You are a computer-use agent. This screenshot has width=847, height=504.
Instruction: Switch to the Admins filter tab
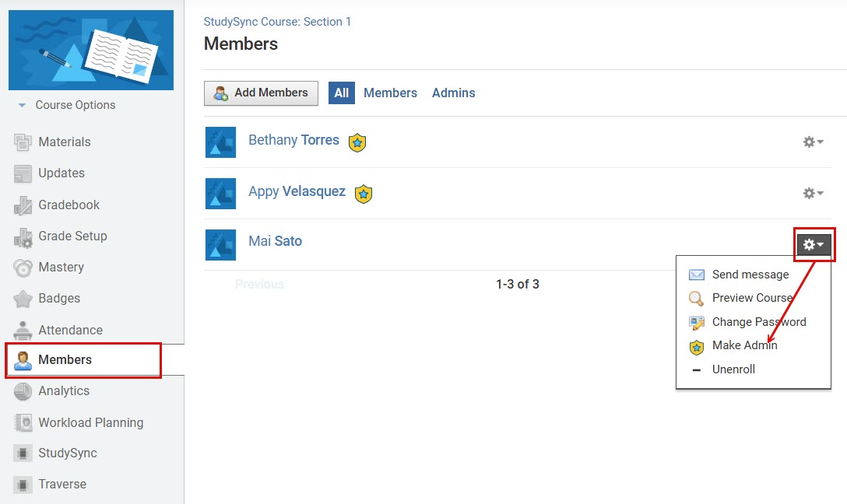(453, 93)
